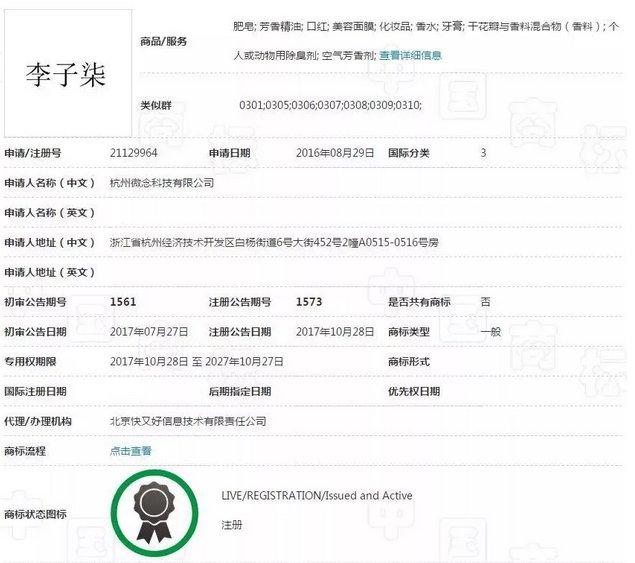Click the 商标形式 label

409,361
